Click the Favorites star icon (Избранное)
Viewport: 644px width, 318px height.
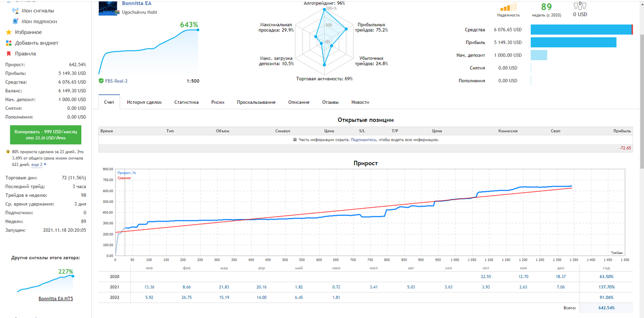(x=8, y=32)
